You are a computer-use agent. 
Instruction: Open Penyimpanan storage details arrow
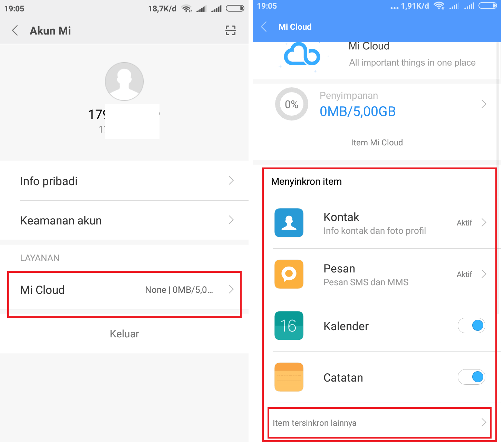(484, 104)
